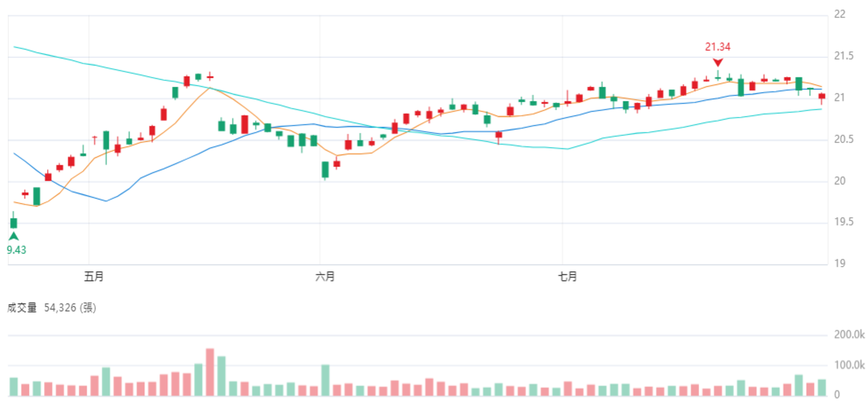
Task: Click the red down-arrow high marker
Action: 718,62
